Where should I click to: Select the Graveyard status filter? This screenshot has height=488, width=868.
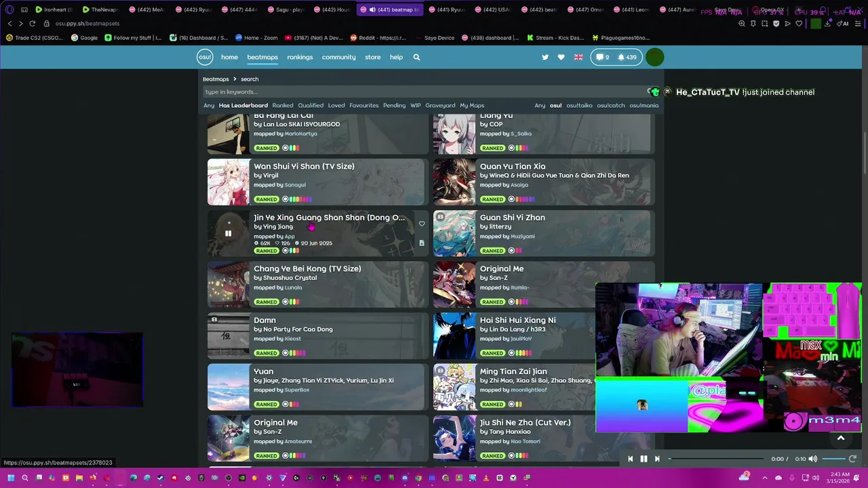[x=440, y=106]
